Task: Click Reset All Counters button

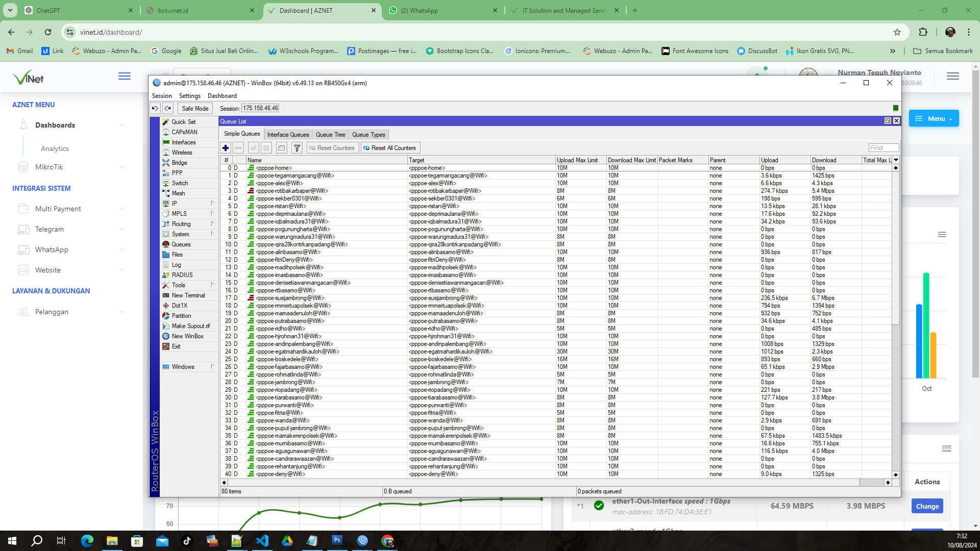Action: tap(390, 148)
